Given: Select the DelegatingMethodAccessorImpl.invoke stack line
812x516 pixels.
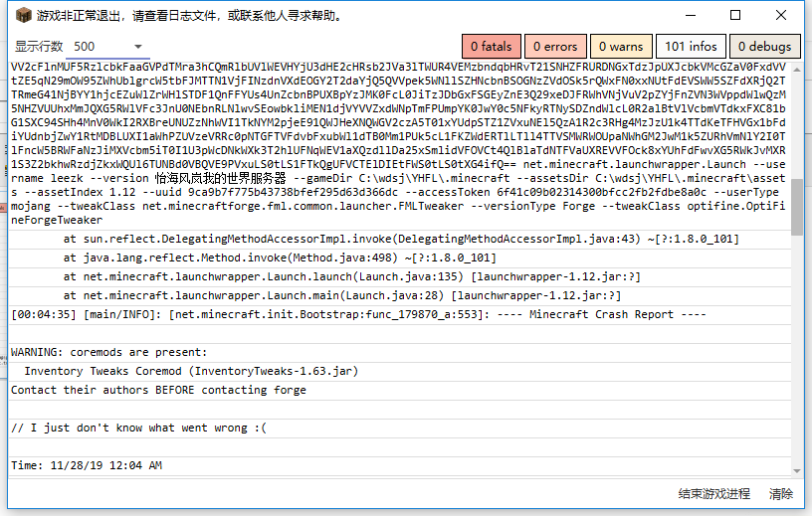Looking at the screenshot, I should point(399,239).
